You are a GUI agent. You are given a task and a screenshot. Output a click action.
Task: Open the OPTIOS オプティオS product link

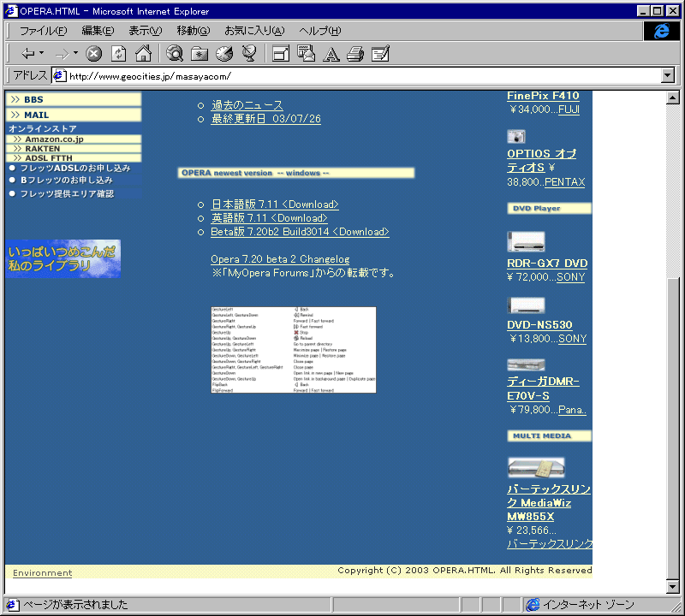pos(542,161)
